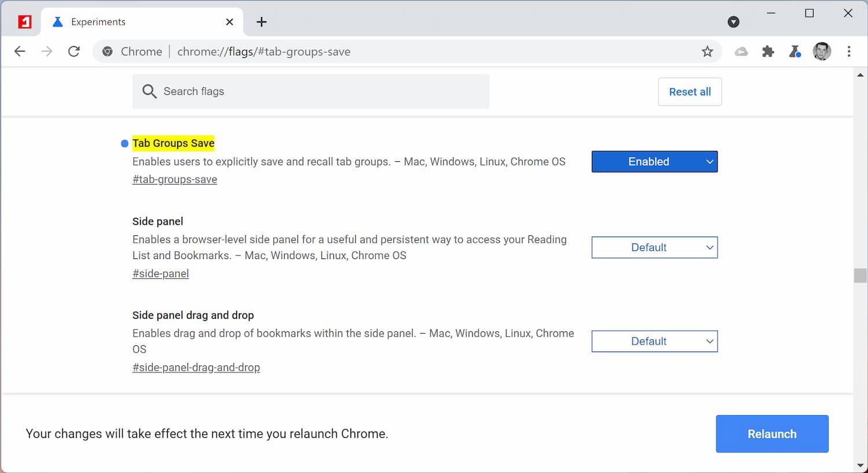The width and height of the screenshot is (868, 473).
Task: Switch to the Experiments tab
Action: 133,22
